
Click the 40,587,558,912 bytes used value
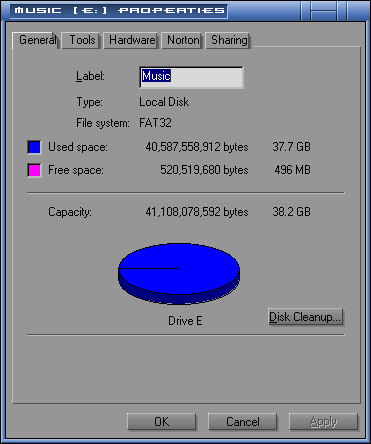coord(197,147)
